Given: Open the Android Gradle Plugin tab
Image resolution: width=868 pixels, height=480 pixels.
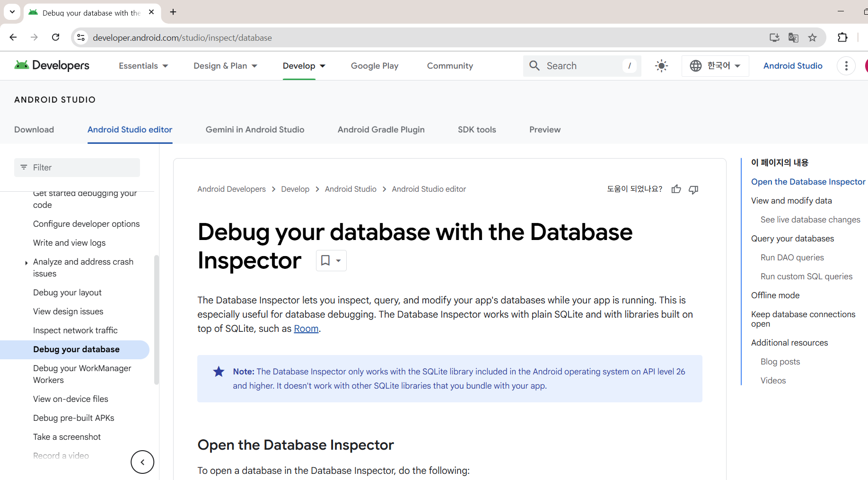Looking at the screenshot, I should click(x=381, y=130).
